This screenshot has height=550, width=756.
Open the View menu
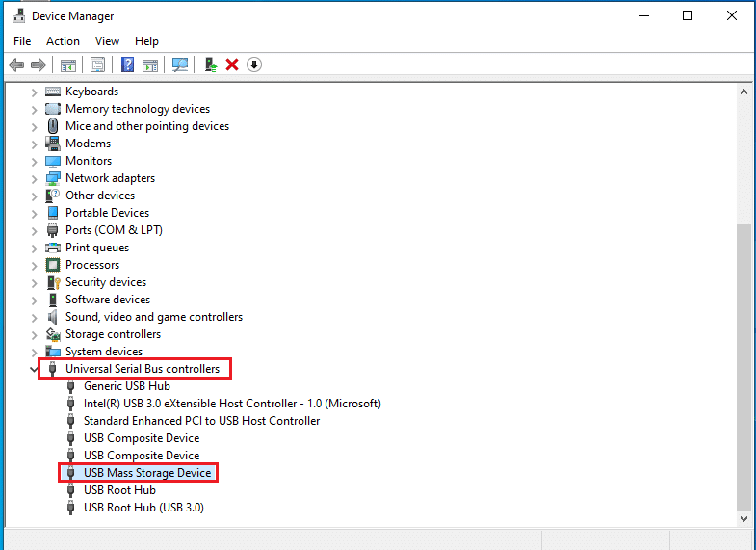point(107,41)
